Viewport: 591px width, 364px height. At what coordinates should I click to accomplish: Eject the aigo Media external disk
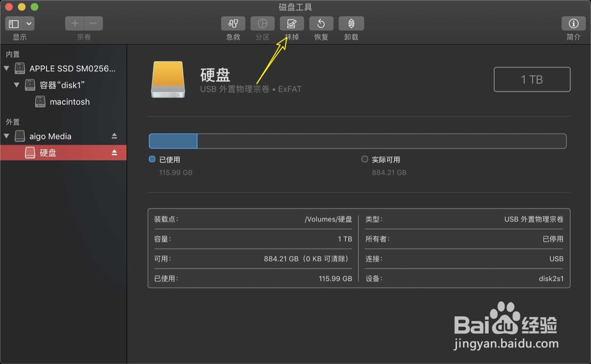click(x=115, y=136)
